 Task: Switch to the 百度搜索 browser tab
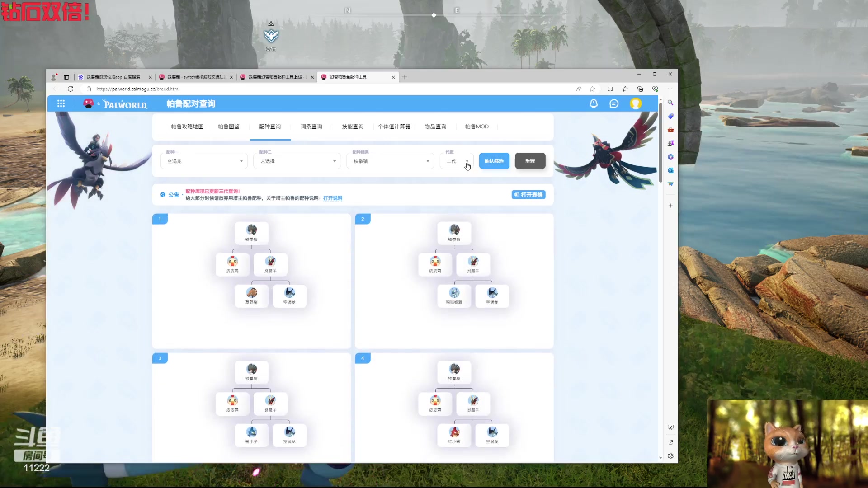[x=113, y=77]
